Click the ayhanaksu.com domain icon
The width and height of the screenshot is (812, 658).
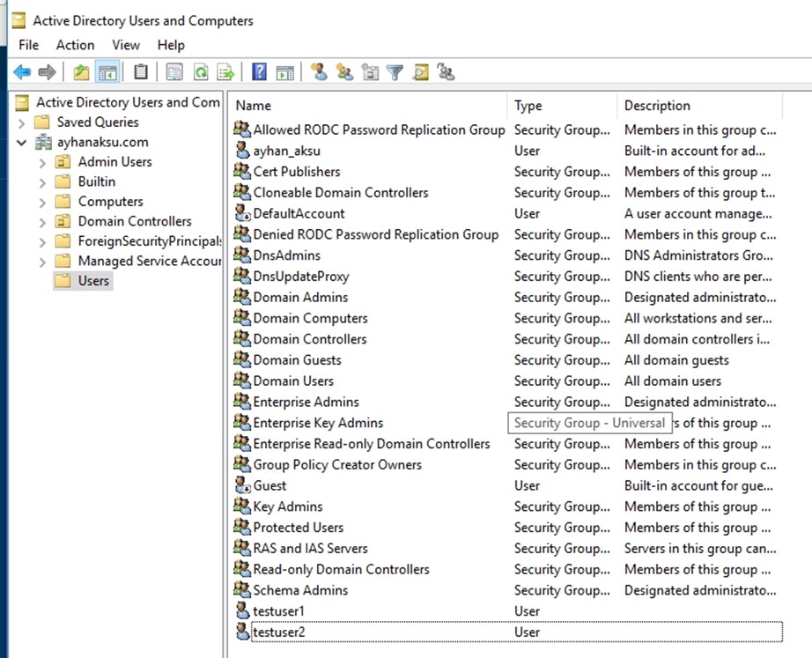point(43,142)
